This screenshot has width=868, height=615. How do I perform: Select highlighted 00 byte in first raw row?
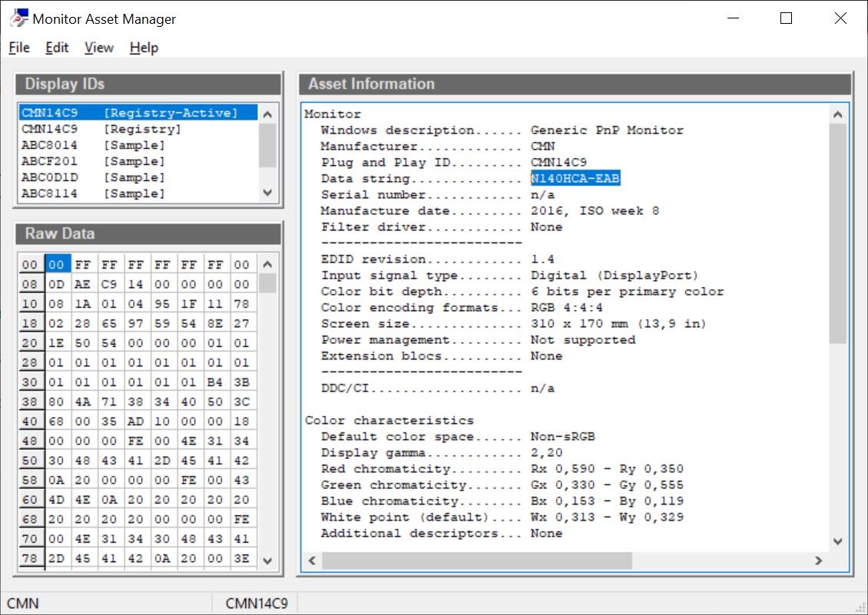pos(57,265)
